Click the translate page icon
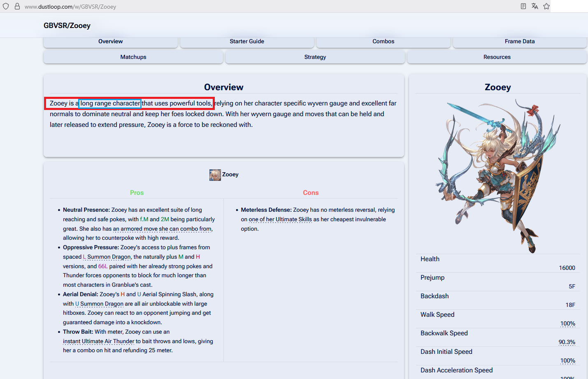The image size is (588, 379). tap(535, 6)
